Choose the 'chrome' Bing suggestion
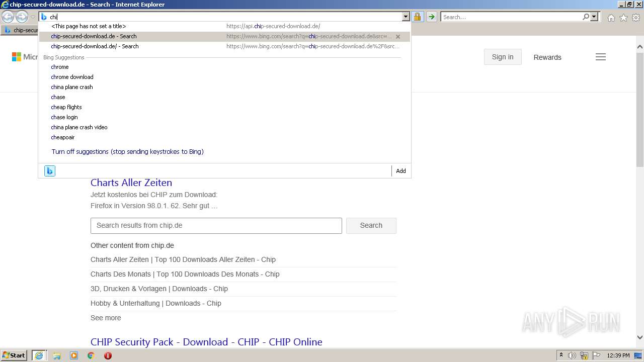644x362 pixels. (x=59, y=67)
